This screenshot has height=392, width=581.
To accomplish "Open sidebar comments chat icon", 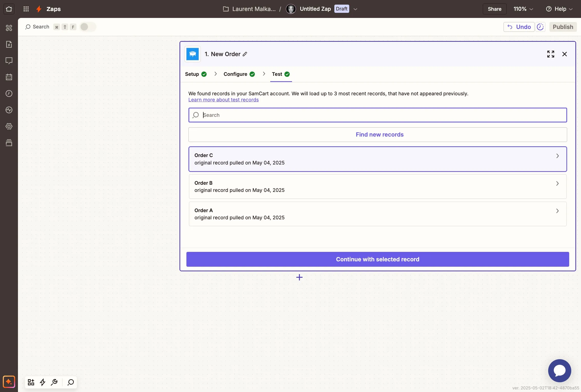I will tap(9, 61).
